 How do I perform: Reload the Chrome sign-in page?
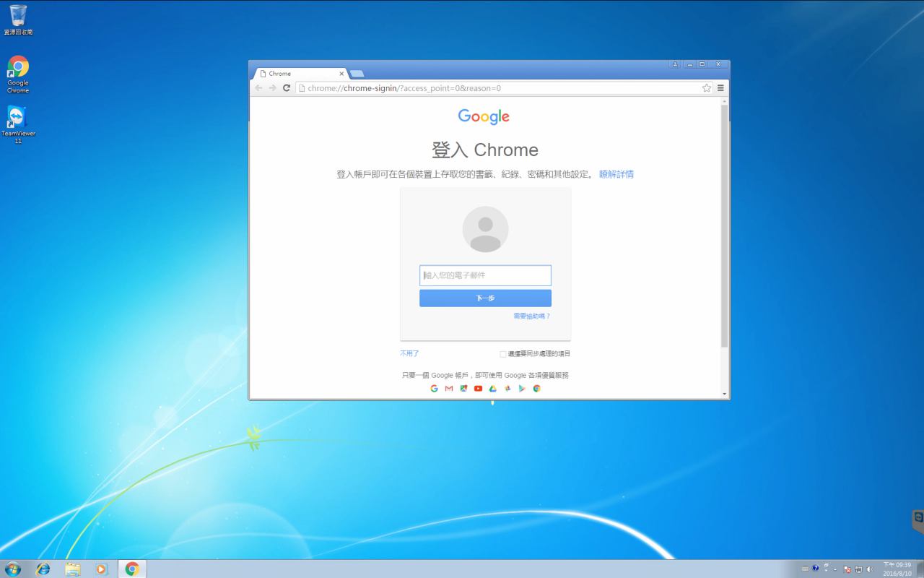click(287, 88)
